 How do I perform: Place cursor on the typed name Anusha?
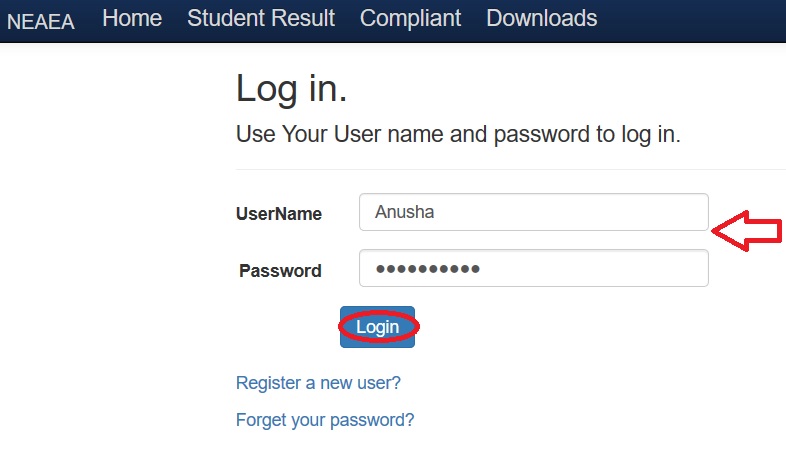(x=404, y=212)
